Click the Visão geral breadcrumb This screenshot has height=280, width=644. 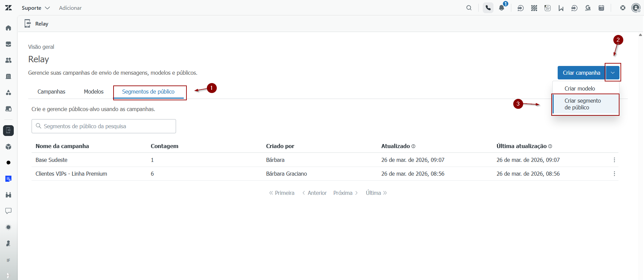tap(41, 47)
